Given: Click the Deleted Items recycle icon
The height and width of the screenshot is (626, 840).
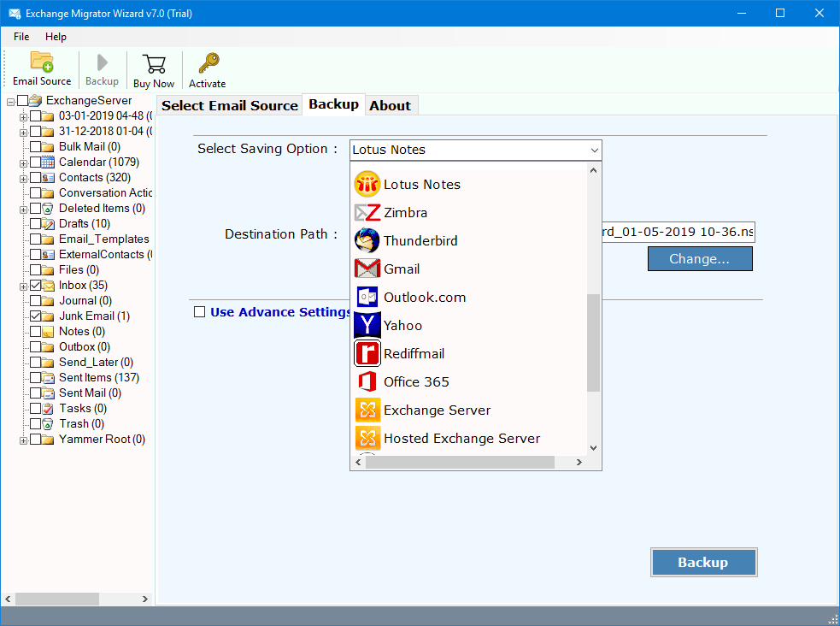Looking at the screenshot, I should pyautogui.click(x=48, y=209).
